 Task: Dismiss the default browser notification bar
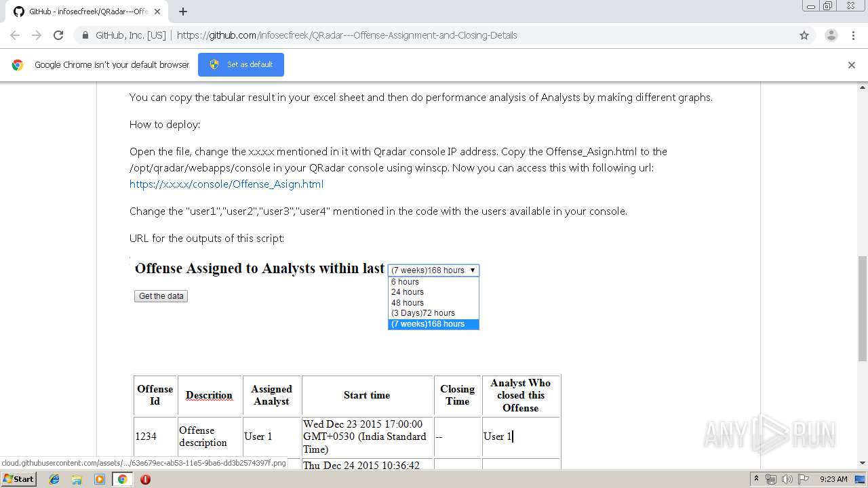[x=852, y=65]
